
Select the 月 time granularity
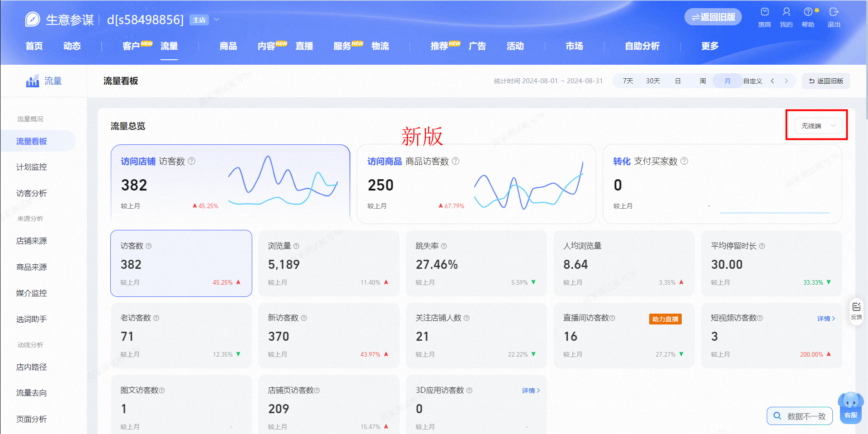tap(727, 81)
